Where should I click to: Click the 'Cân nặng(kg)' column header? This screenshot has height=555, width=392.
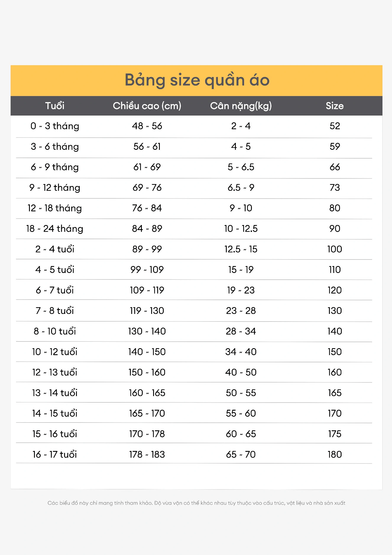(241, 106)
